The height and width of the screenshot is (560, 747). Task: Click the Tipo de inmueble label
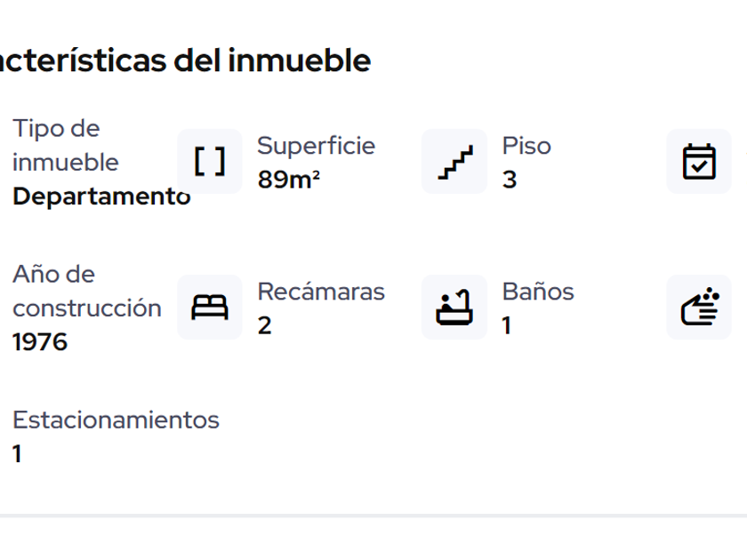pyautogui.click(x=65, y=146)
